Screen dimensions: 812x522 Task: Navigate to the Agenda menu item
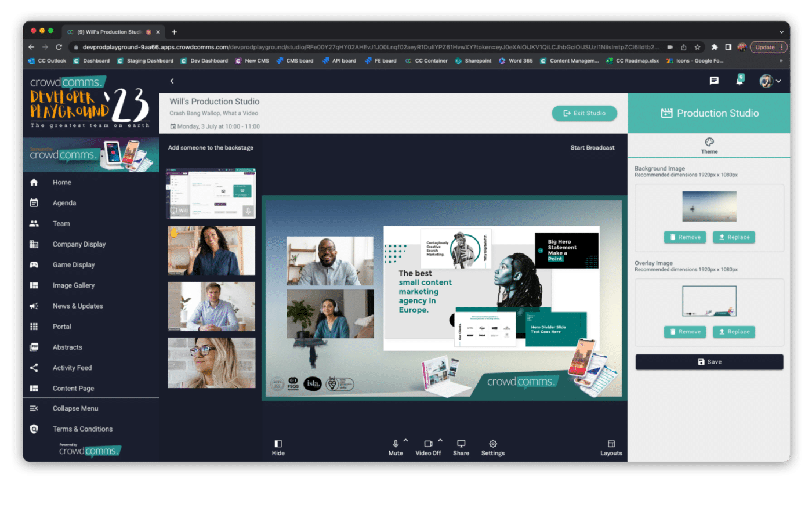point(65,202)
